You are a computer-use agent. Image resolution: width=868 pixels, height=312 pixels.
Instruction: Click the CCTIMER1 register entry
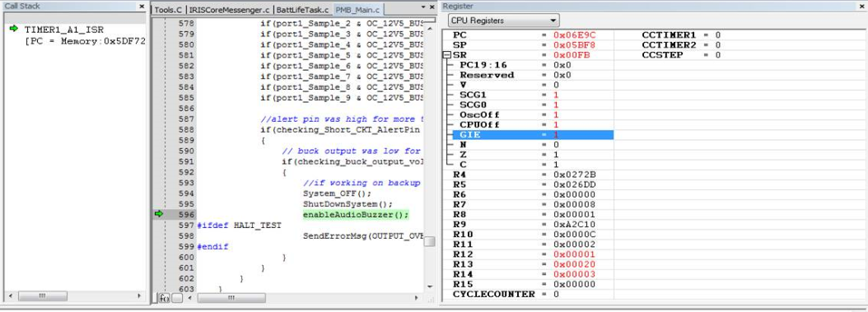(681, 35)
